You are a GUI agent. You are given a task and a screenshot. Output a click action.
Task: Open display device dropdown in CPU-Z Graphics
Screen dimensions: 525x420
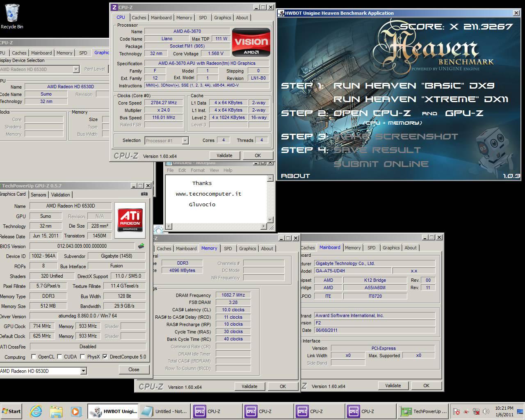(76, 69)
